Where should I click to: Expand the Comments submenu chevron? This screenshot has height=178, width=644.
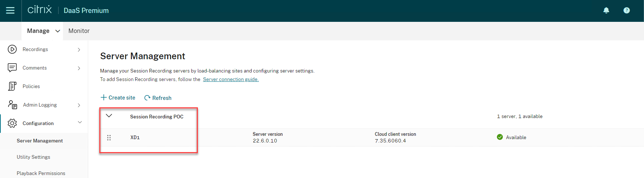pos(79,68)
